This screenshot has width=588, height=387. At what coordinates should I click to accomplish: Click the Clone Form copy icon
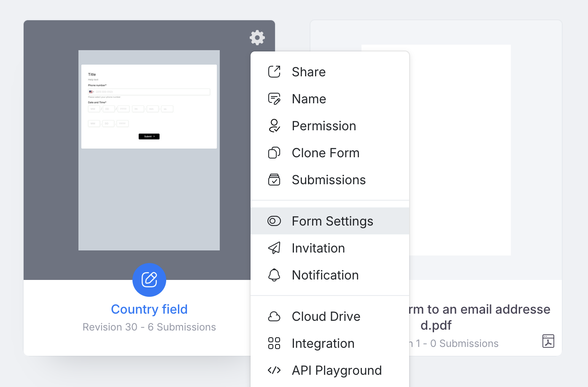(274, 153)
